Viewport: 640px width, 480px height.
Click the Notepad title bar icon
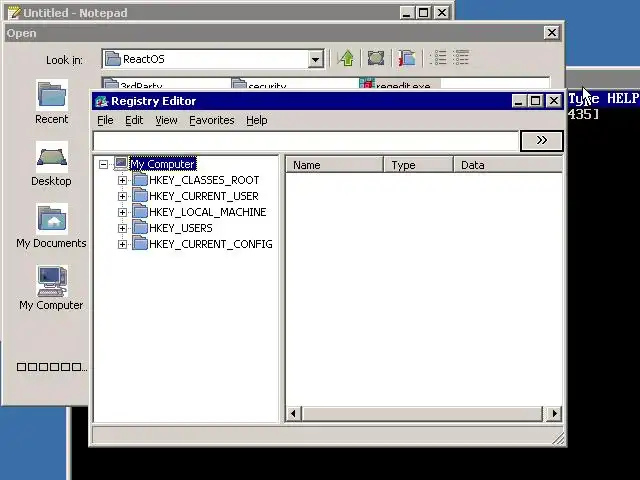point(14,13)
